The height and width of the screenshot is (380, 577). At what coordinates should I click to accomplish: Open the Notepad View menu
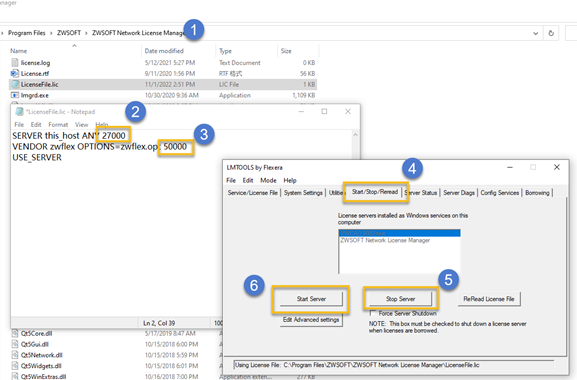coord(81,125)
